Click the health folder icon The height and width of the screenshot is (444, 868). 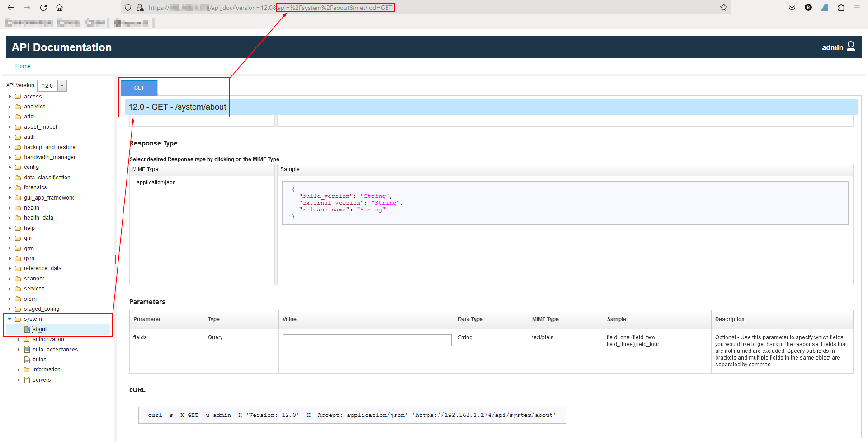click(x=18, y=208)
